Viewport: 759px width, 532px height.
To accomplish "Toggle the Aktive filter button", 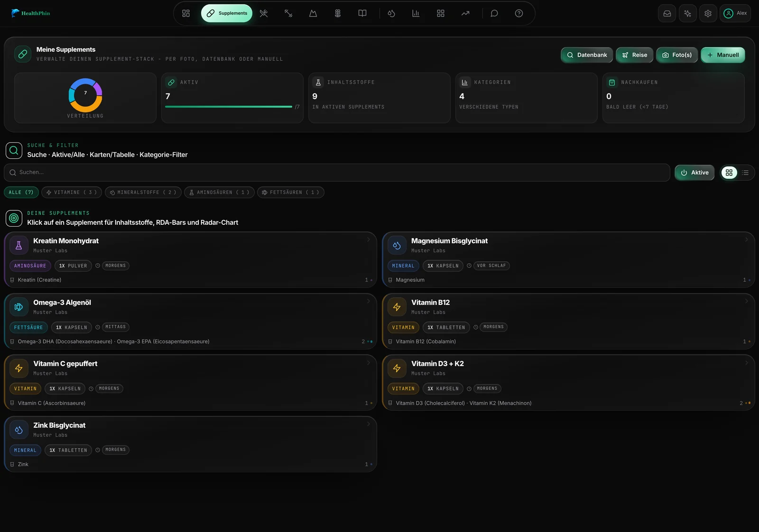I will point(694,173).
